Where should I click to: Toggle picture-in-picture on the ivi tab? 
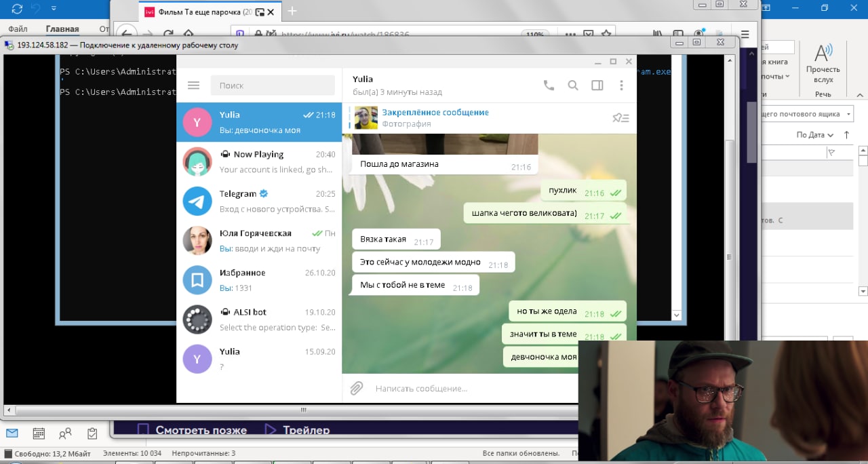(259, 12)
